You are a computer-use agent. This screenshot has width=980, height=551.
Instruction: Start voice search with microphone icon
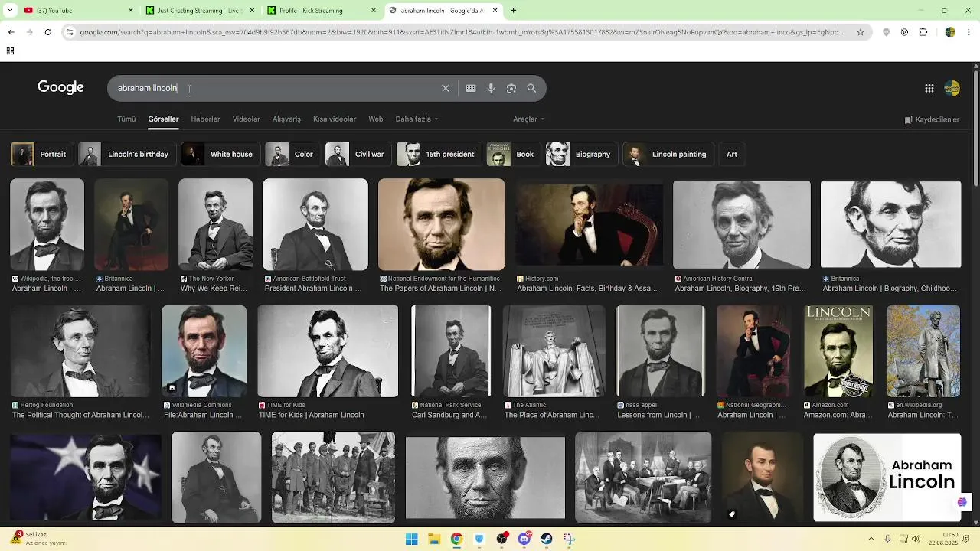pyautogui.click(x=491, y=88)
